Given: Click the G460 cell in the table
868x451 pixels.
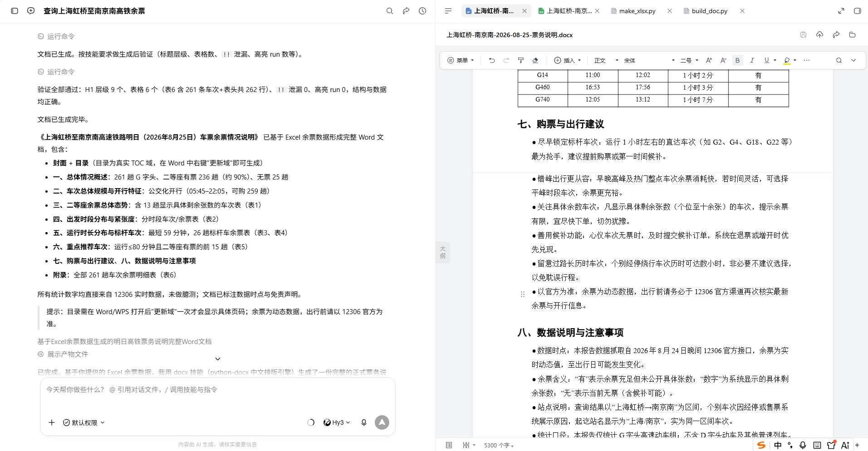Looking at the screenshot, I should pos(543,87).
